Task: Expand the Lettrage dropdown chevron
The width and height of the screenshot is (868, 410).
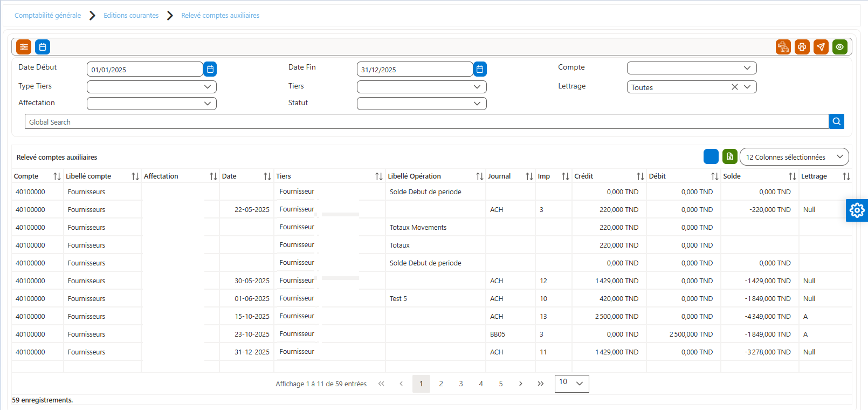Action: (x=747, y=87)
